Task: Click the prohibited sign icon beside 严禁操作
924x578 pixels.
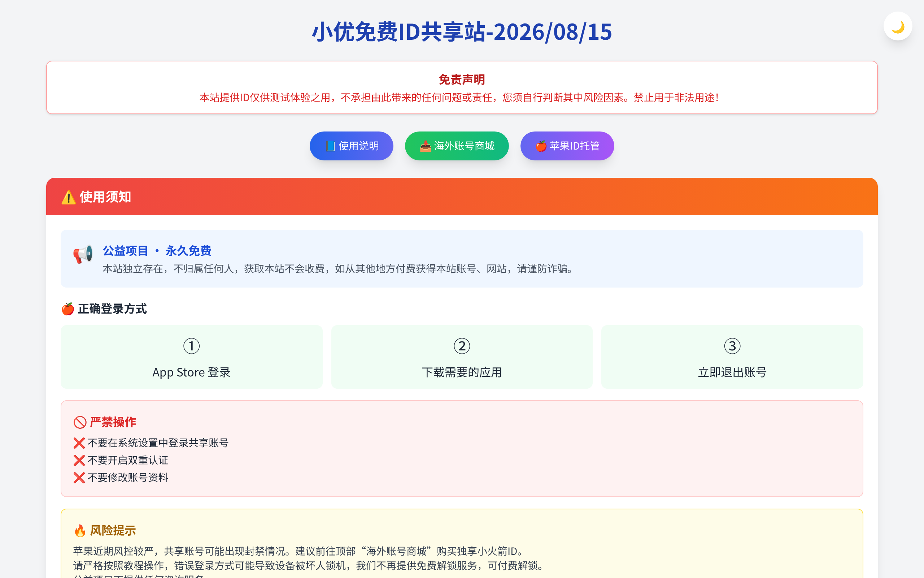Action: click(80, 422)
